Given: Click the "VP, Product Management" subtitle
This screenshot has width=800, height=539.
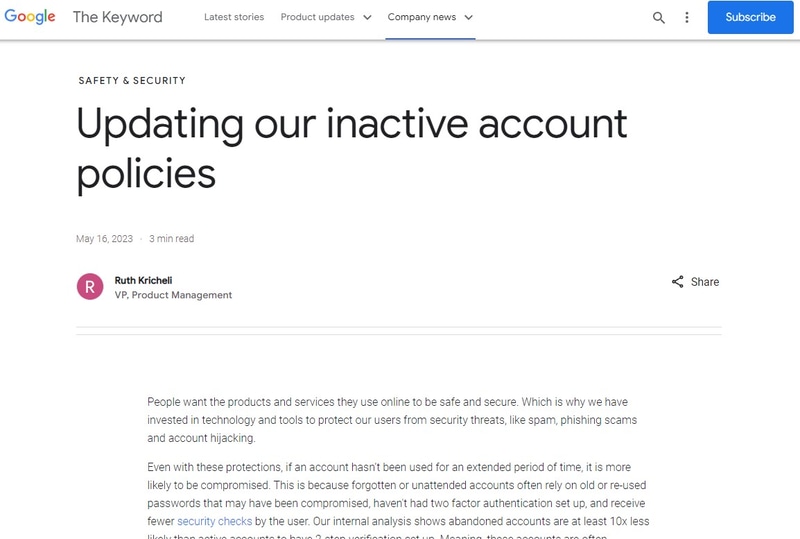Looking at the screenshot, I should (x=173, y=295).
